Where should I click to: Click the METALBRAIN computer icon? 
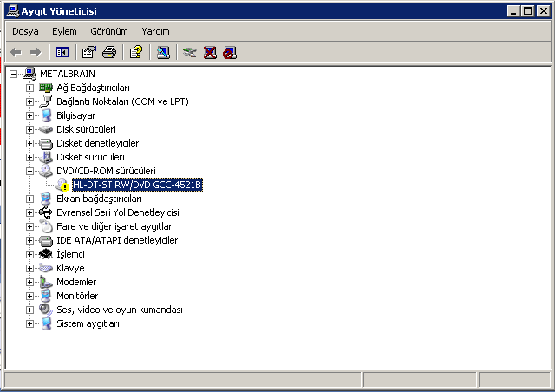coord(29,74)
